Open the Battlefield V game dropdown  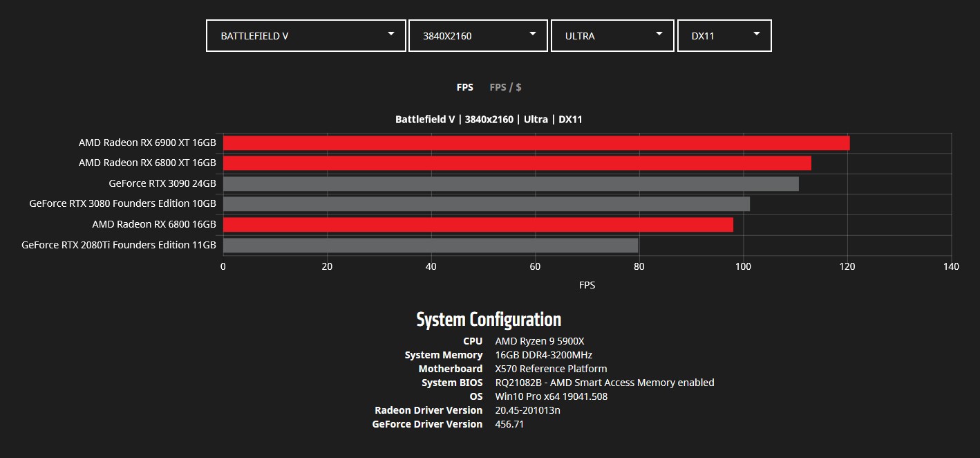[305, 35]
